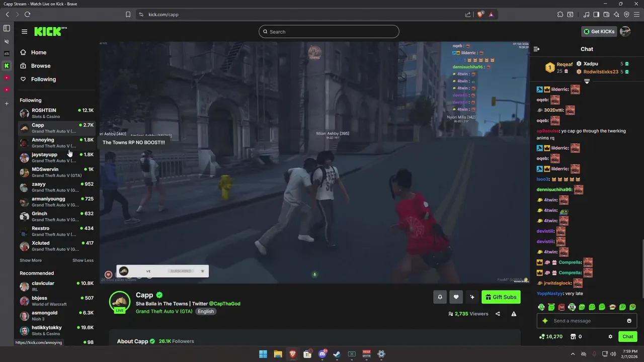Open Brave VPN shield icon

tap(626, 14)
